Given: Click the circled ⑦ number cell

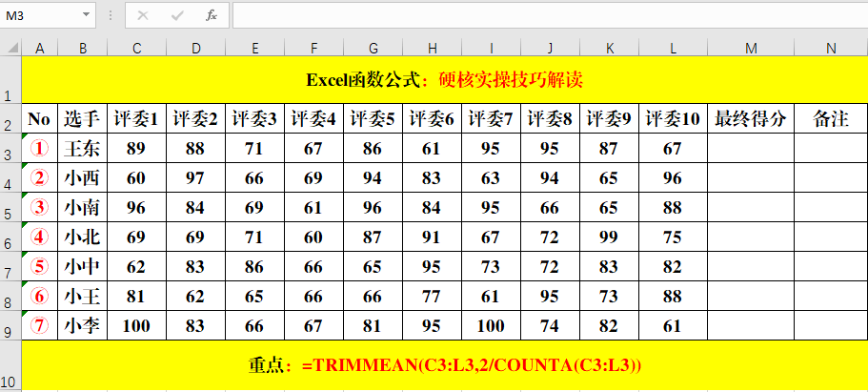Looking at the screenshot, I should pyautogui.click(x=40, y=326).
